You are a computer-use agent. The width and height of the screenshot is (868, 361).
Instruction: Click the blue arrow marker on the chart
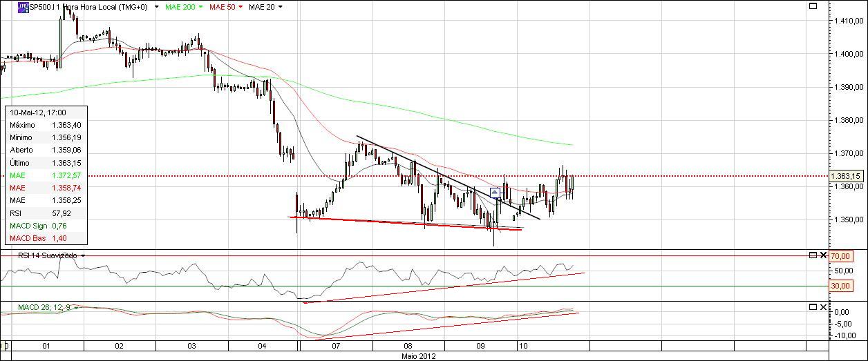click(x=495, y=193)
